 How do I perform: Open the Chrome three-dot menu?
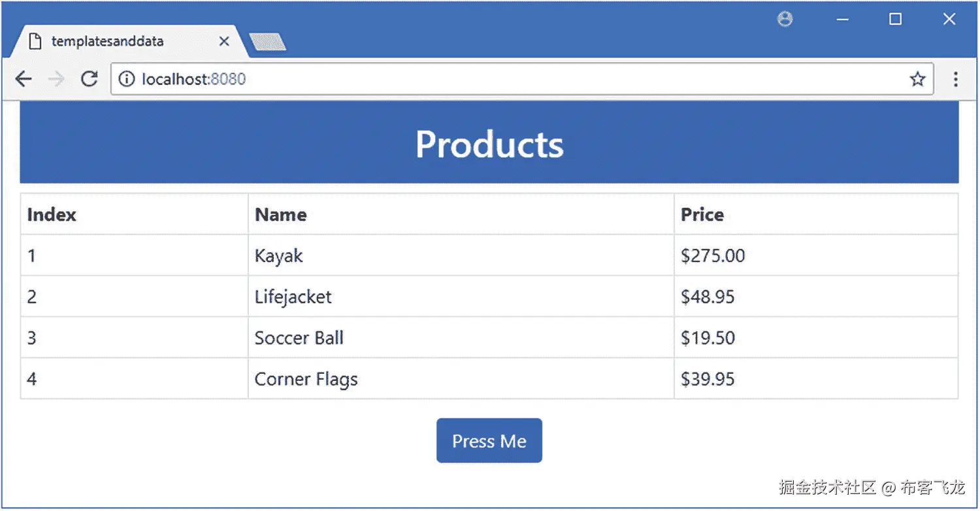955,80
